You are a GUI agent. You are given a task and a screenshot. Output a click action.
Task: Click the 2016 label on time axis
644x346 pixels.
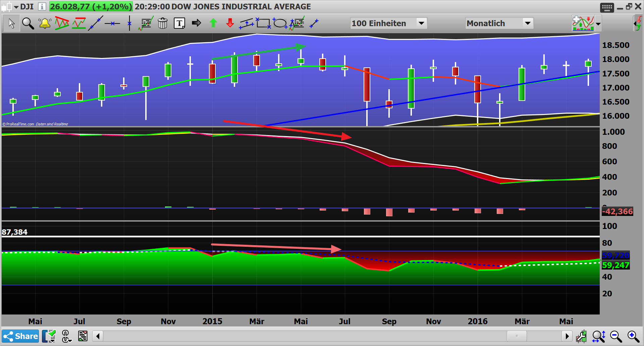coord(478,321)
